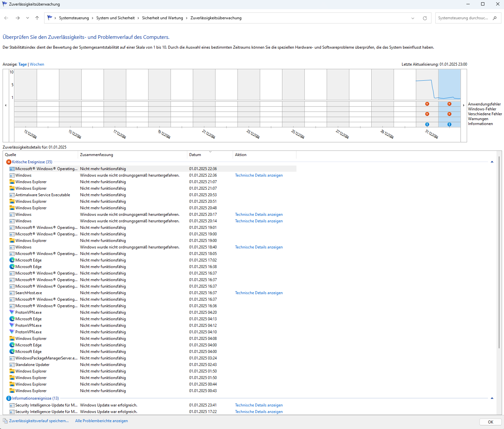Show technical details for 20:14 Windows event
The width and height of the screenshot is (504, 429).
click(259, 221)
